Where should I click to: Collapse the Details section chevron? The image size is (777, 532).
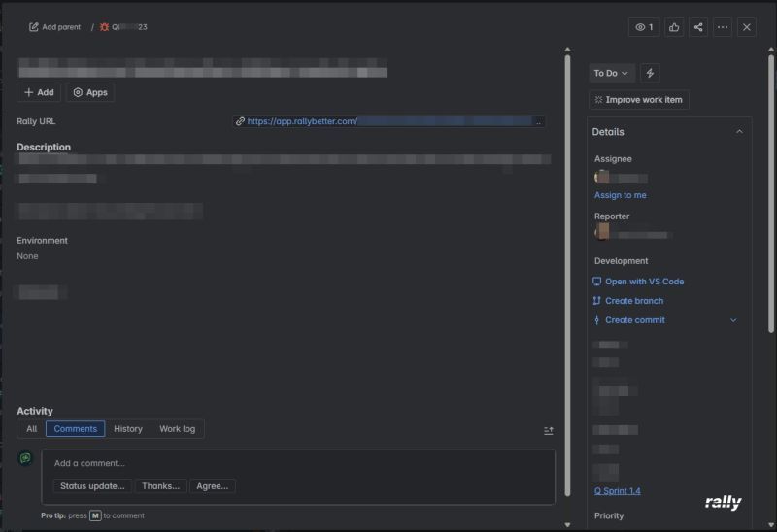739,132
